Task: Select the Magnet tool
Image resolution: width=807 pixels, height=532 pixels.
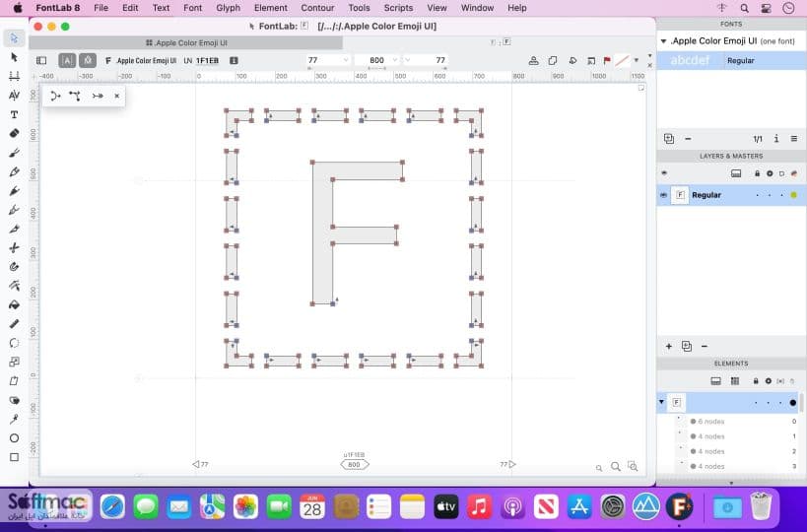Action: click(14, 267)
